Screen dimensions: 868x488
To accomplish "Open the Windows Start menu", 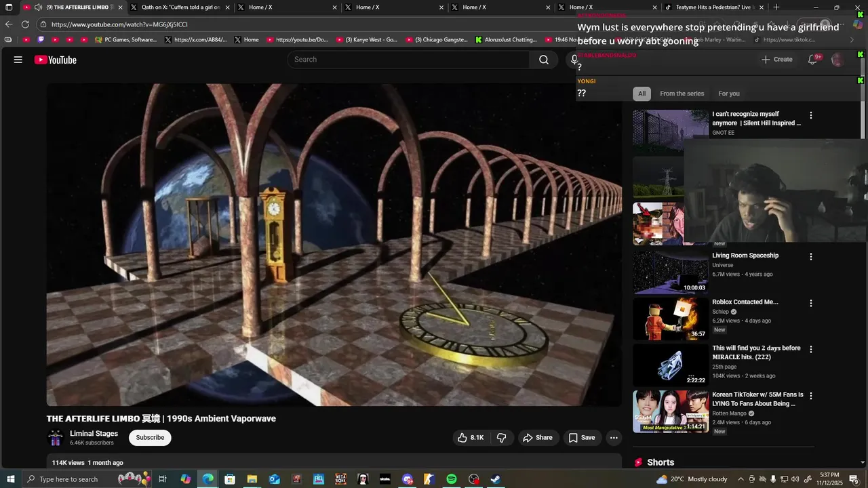I will 11,479.
